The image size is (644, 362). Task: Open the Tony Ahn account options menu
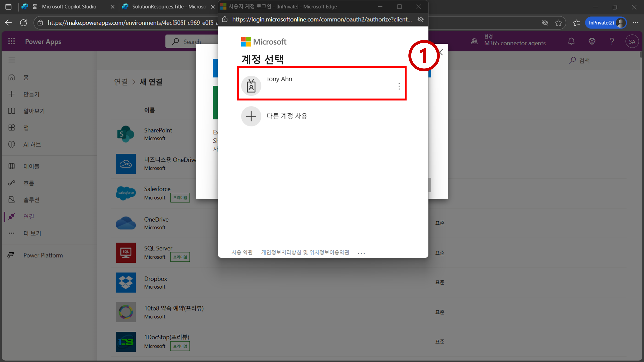pyautogui.click(x=399, y=86)
